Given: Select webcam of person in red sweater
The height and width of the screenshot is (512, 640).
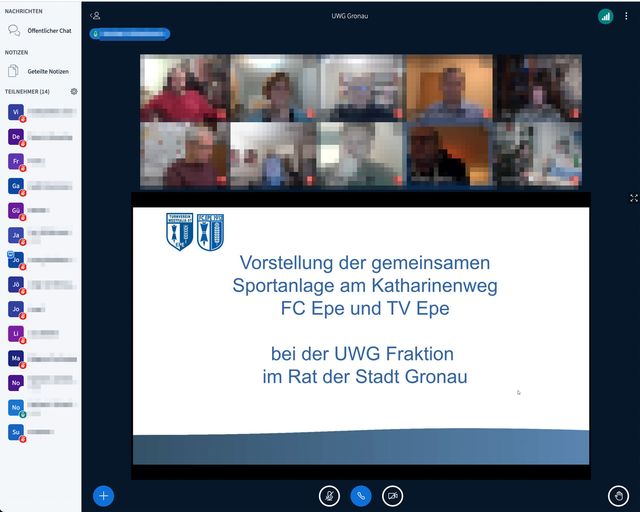Looking at the screenshot, I should point(184,88).
